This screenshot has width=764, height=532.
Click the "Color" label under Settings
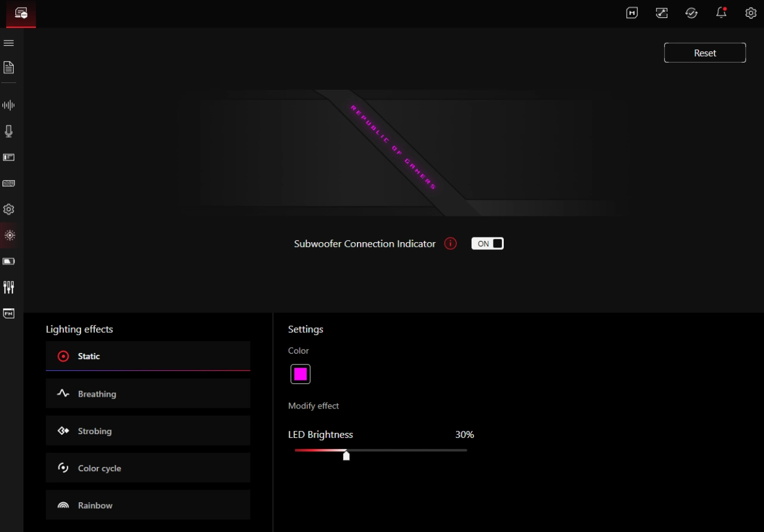tap(298, 351)
